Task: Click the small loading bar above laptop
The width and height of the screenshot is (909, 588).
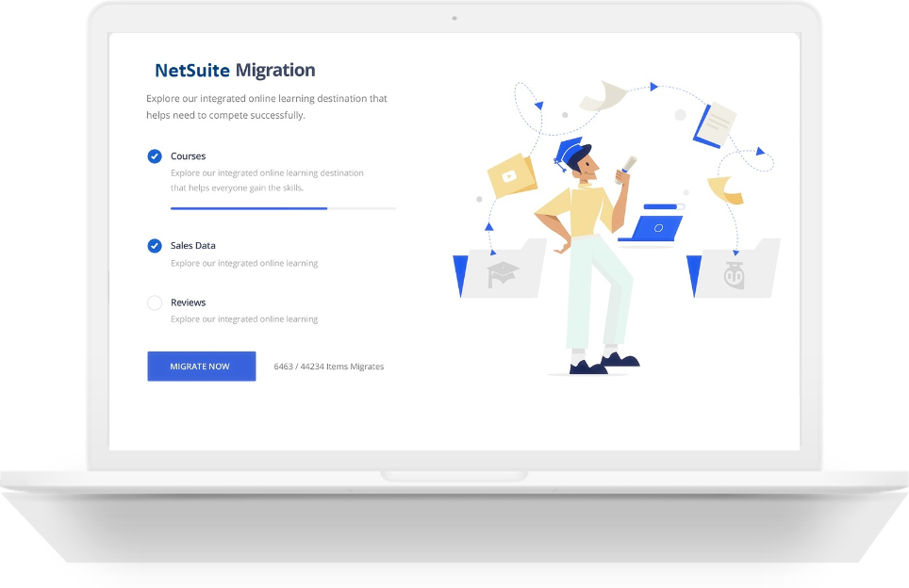Action: 664,206
